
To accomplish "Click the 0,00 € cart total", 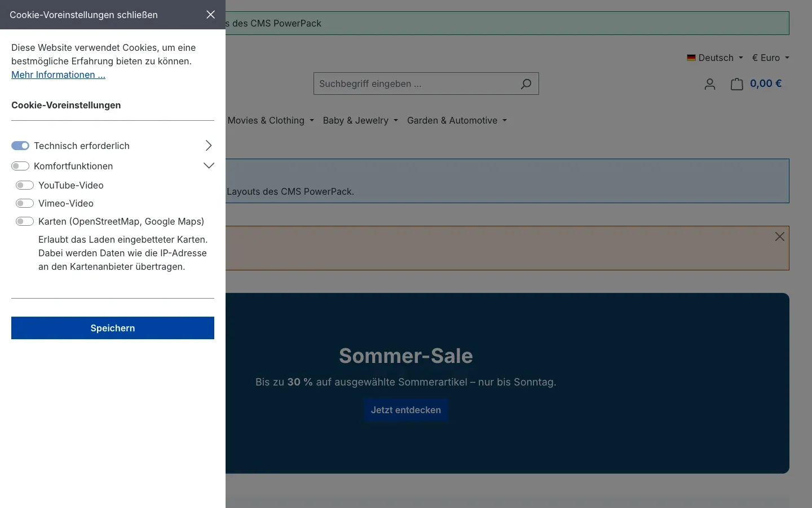I will pyautogui.click(x=766, y=84).
